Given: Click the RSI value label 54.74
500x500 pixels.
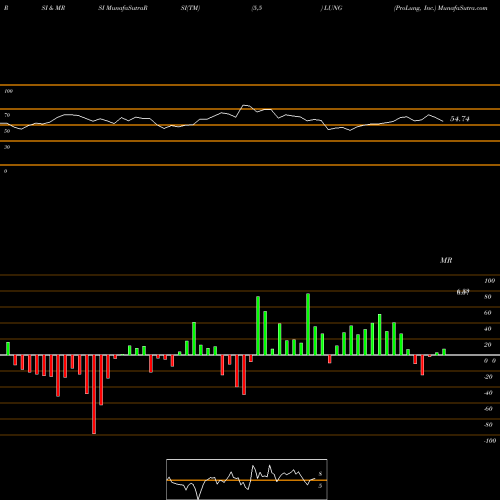Looking at the screenshot, I should (x=460, y=119).
